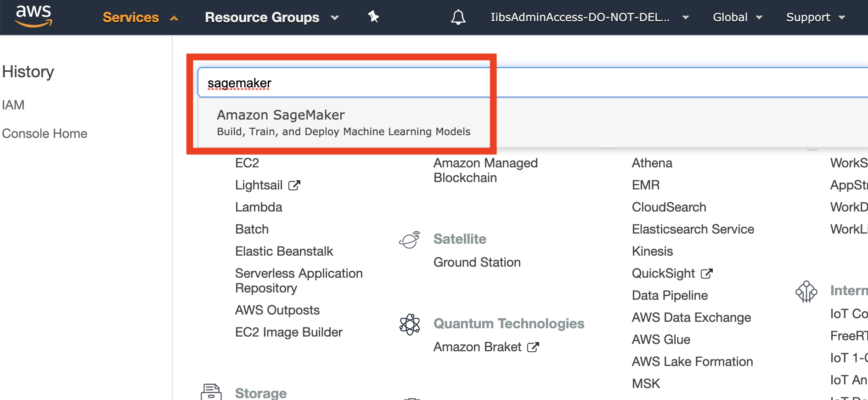Open the Athena service link
Image resolution: width=868 pixels, height=400 pixels.
652,163
